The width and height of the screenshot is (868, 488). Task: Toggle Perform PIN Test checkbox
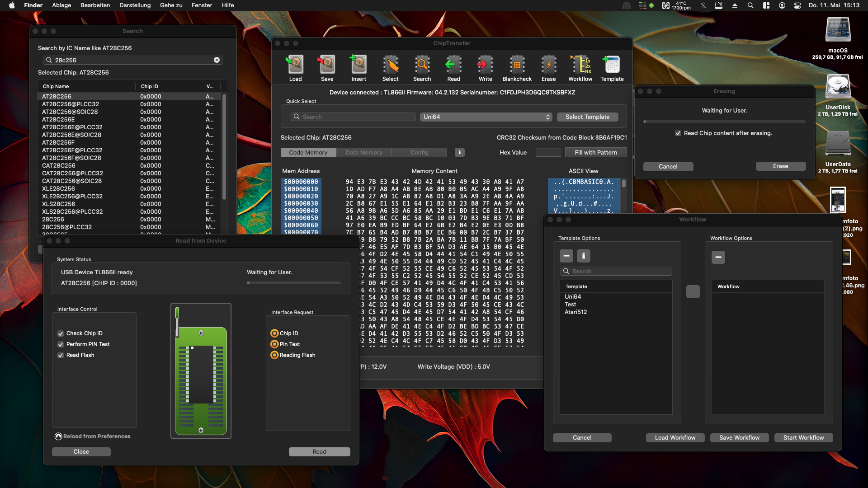point(61,344)
